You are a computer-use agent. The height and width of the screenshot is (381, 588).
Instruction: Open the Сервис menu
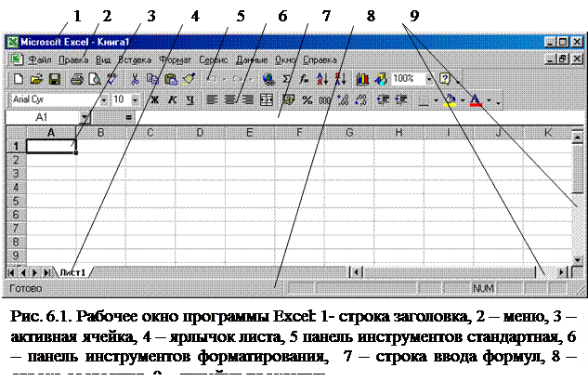[214, 59]
